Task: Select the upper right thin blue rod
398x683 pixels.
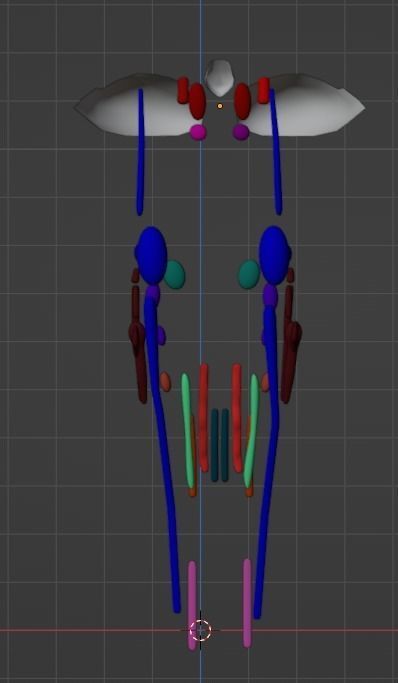Action: click(x=276, y=152)
